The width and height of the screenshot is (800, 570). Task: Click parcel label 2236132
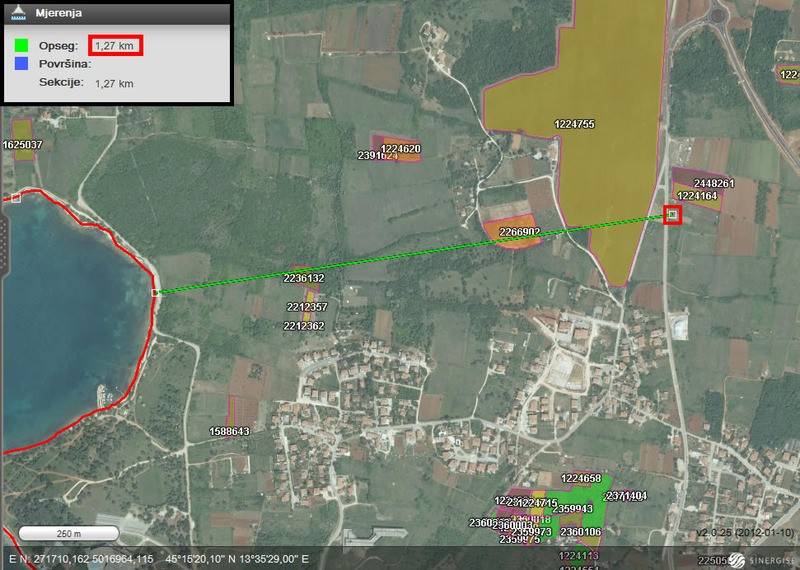tap(304, 277)
